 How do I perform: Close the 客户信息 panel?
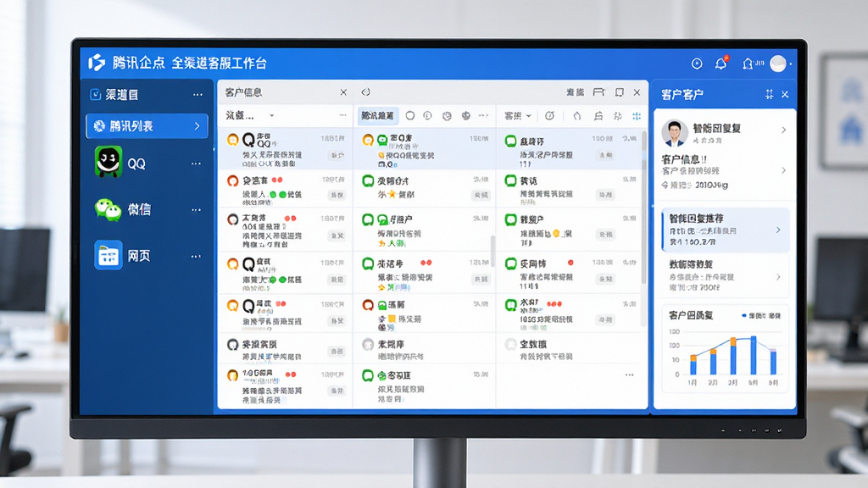point(343,92)
